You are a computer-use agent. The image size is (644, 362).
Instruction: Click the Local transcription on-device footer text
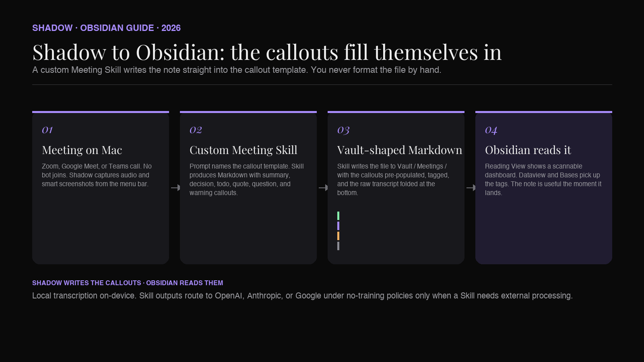(x=302, y=296)
